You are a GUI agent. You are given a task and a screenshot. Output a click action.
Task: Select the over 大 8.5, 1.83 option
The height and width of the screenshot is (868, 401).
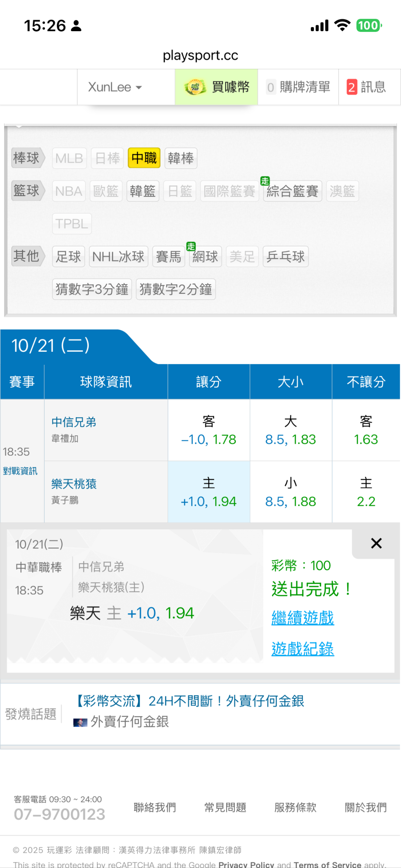290,430
